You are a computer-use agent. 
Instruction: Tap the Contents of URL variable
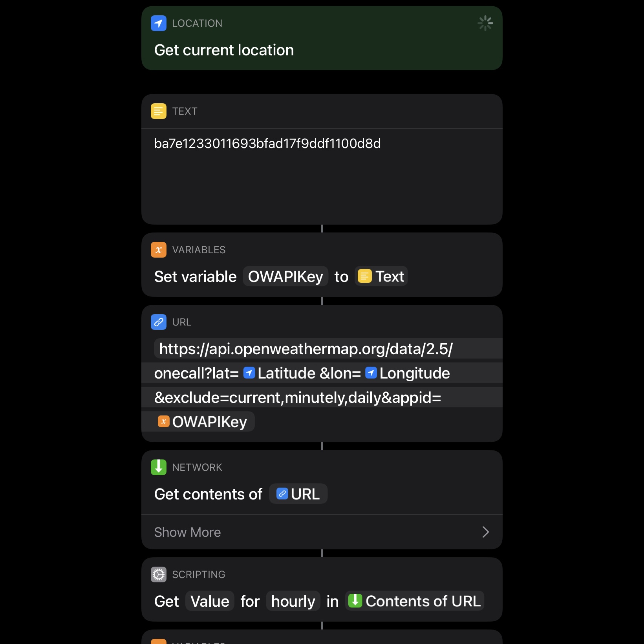(x=415, y=601)
